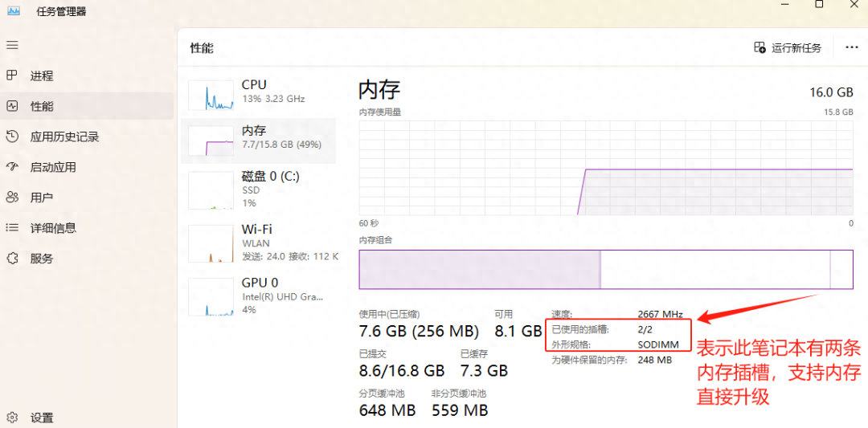The image size is (868, 428).
Task: Click 运行新任务 run new task
Action: tap(788, 47)
